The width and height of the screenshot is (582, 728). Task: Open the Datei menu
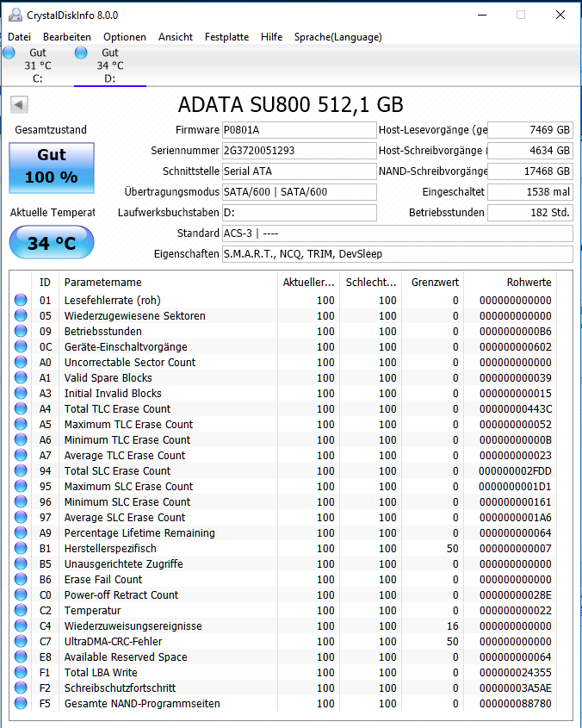(x=20, y=37)
